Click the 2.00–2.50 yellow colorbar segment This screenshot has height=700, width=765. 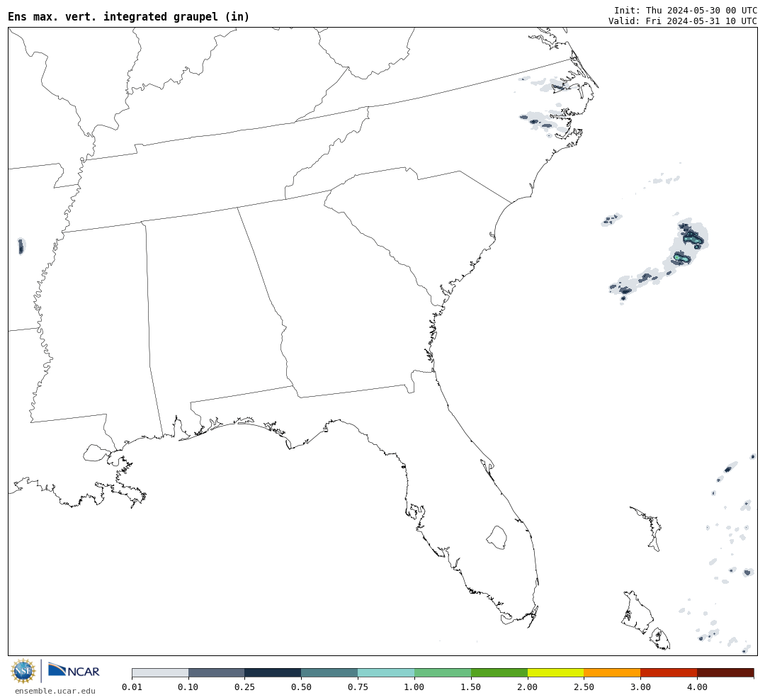point(556,672)
